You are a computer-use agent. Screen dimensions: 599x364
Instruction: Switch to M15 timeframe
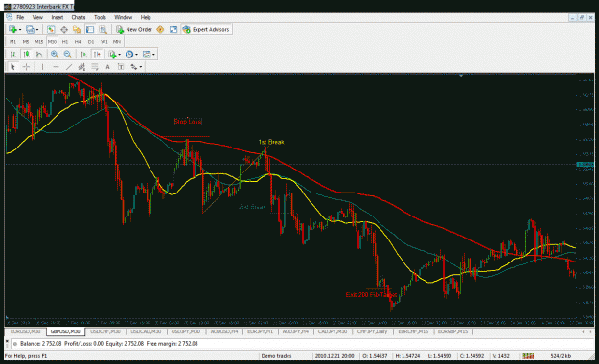(38, 41)
